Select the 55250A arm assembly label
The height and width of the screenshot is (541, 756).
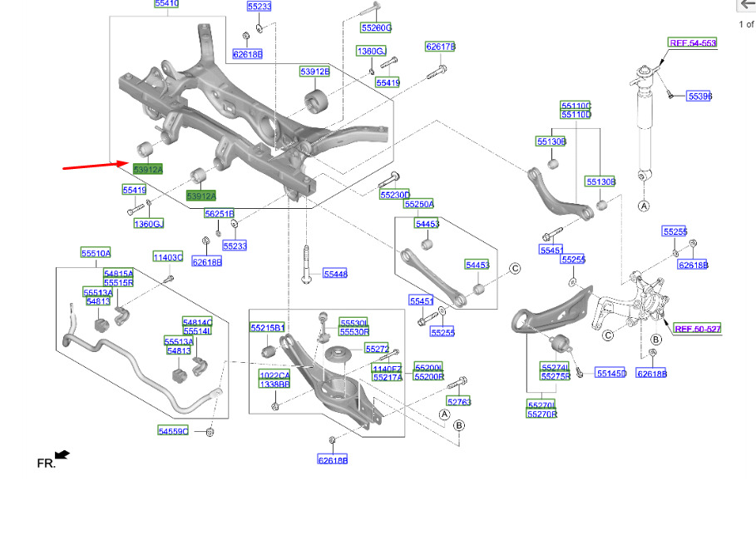pyautogui.click(x=419, y=204)
